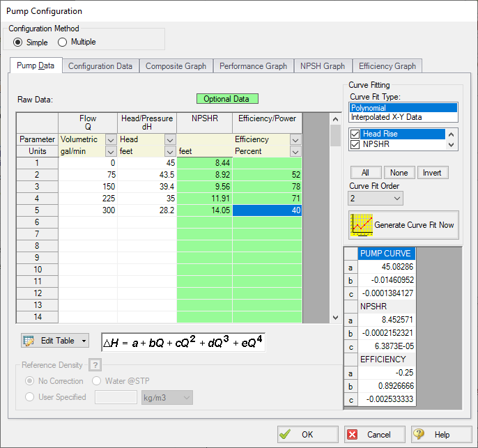
Task: Toggle the Head Rise checkbox
Action: (355, 134)
